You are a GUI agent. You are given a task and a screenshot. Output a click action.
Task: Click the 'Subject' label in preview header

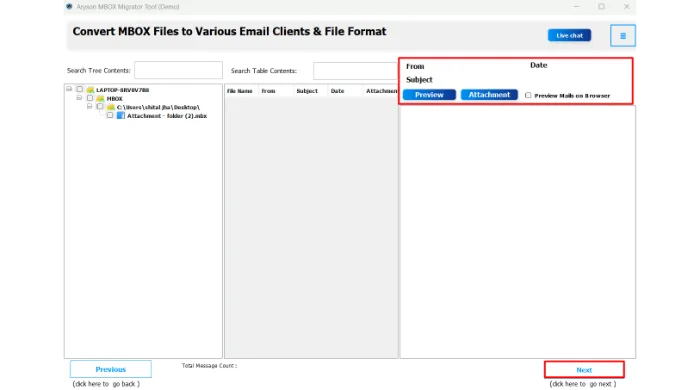coord(419,80)
